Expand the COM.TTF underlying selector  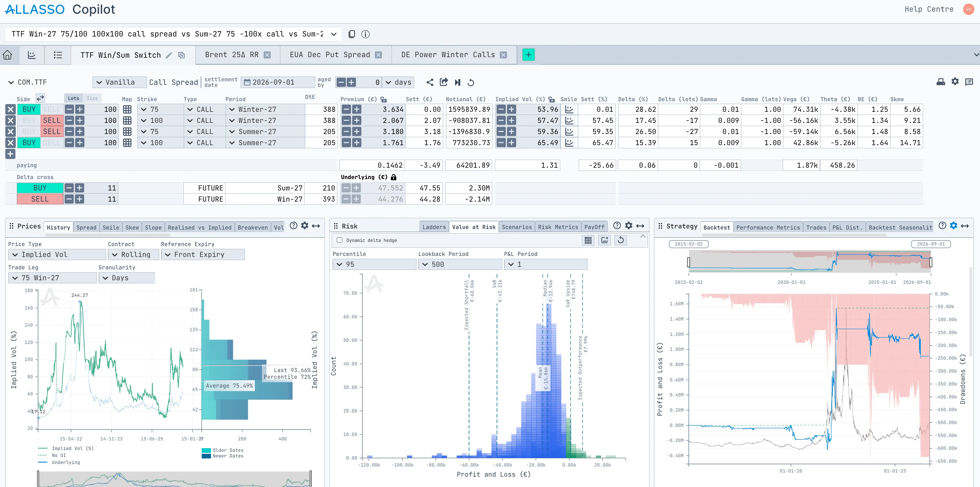(x=11, y=83)
